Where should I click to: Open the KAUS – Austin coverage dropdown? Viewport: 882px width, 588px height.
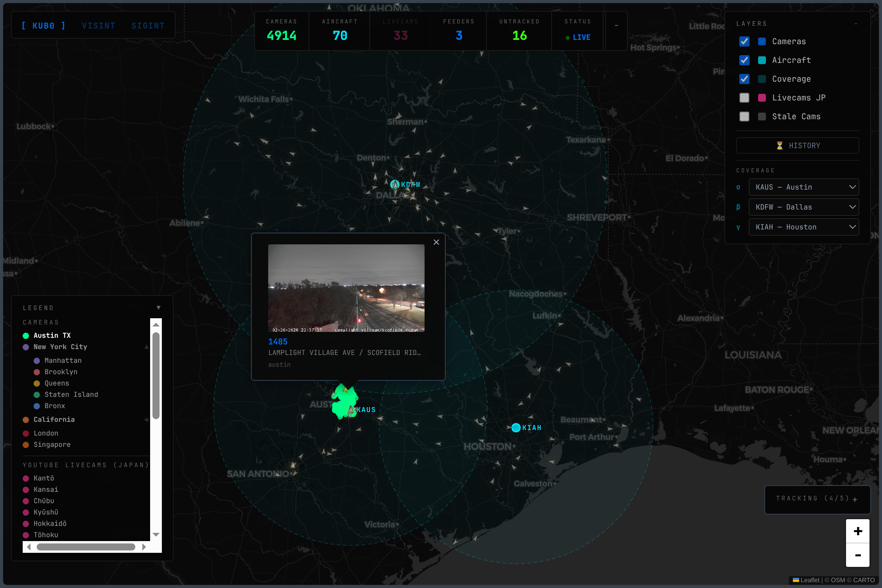[803, 187]
